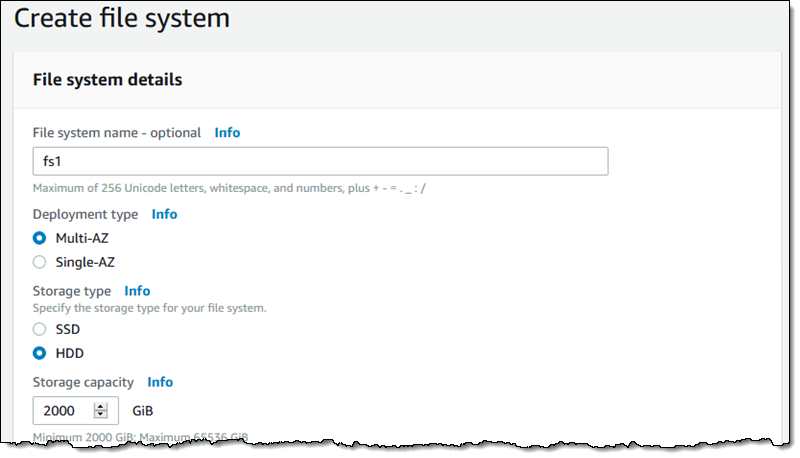Viewport: 800px width, 458px height.
Task: Select the SSD storage type radio button
Action: 39,329
